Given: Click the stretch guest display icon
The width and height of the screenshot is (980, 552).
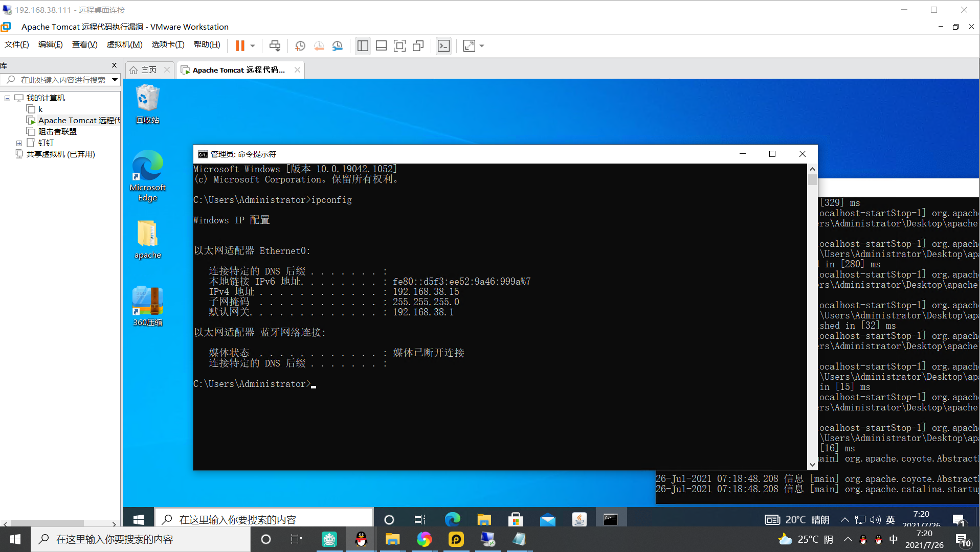Looking at the screenshot, I should [469, 46].
